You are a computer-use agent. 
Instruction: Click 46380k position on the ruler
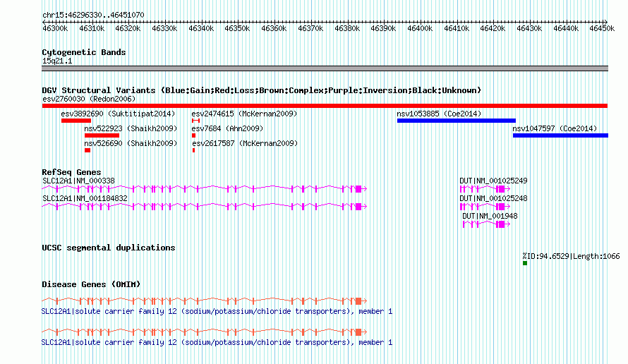coord(347,28)
